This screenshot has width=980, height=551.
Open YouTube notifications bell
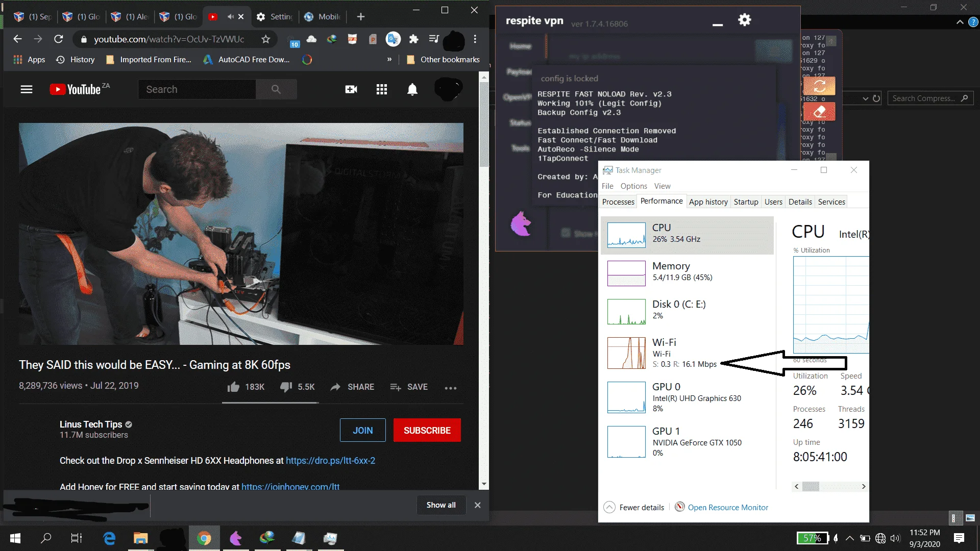[412, 89]
